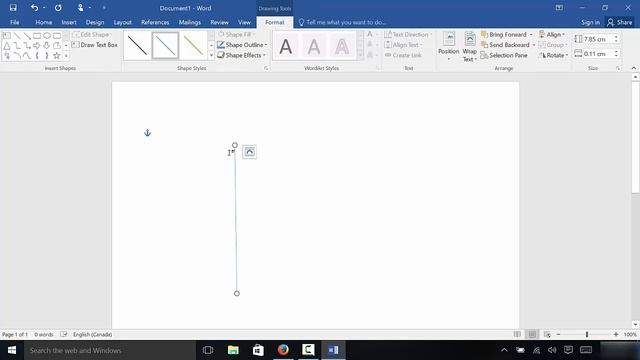The width and height of the screenshot is (640, 360).
Task: Click the zoom slider handle
Action: tap(587, 334)
